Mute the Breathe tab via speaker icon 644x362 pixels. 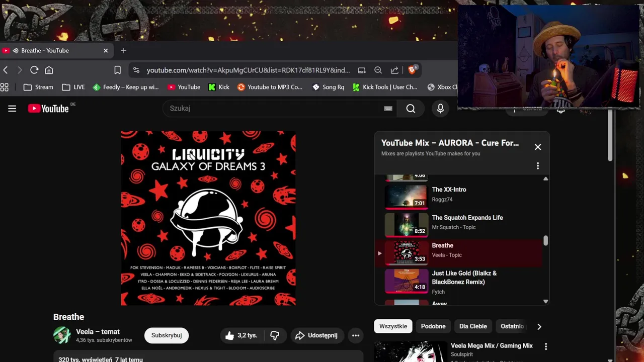[x=16, y=50]
